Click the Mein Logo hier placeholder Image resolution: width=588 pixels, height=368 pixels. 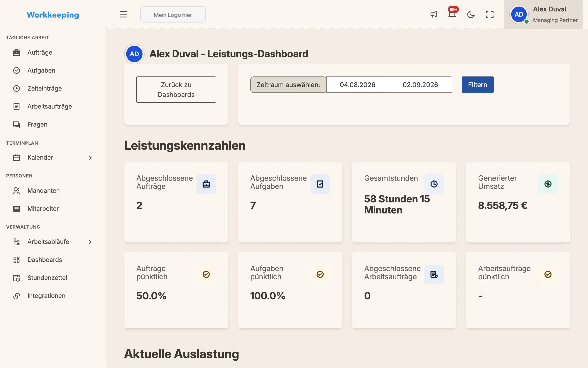(173, 15)
